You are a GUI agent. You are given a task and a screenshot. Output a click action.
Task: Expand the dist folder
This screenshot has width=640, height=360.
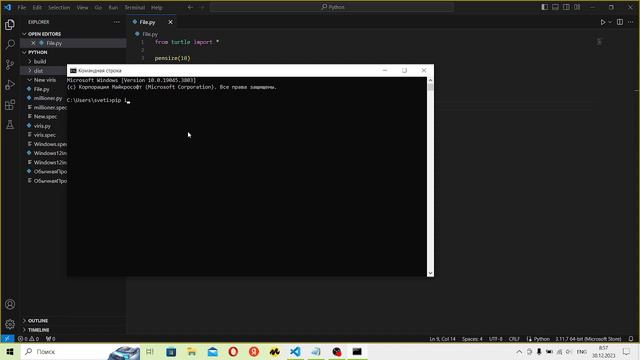point(38,71)
